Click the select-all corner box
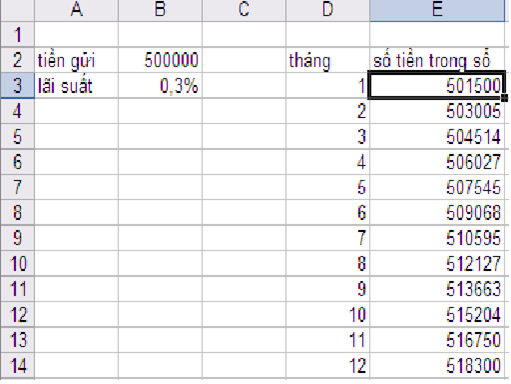The width and height of the screenshot is (511, 384). click(x=17, y=10)
